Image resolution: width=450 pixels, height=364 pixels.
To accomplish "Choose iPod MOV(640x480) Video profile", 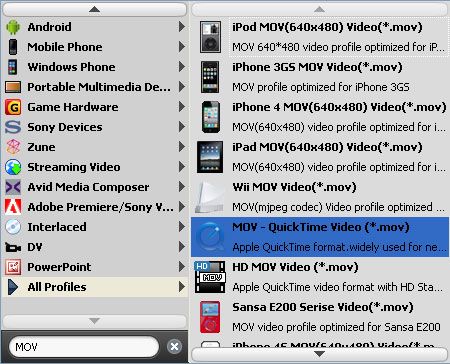I will 320,37.
